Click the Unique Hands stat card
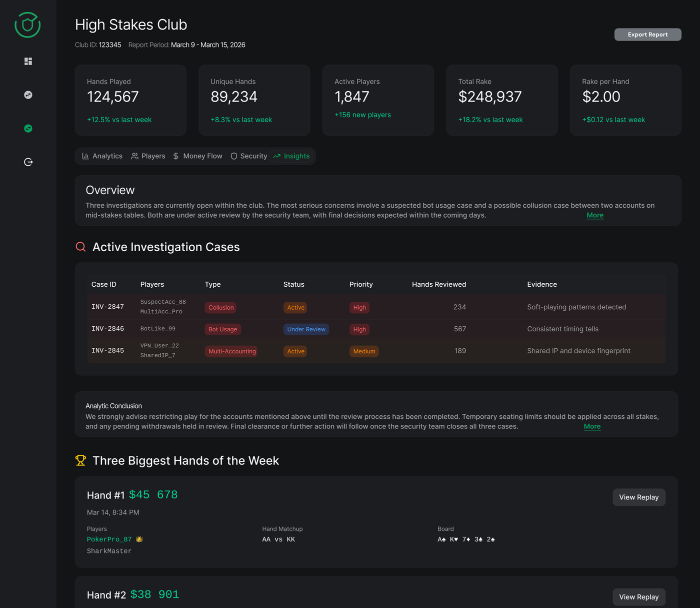The width and height of the screenshot is (700, 608). coord(254,100)
